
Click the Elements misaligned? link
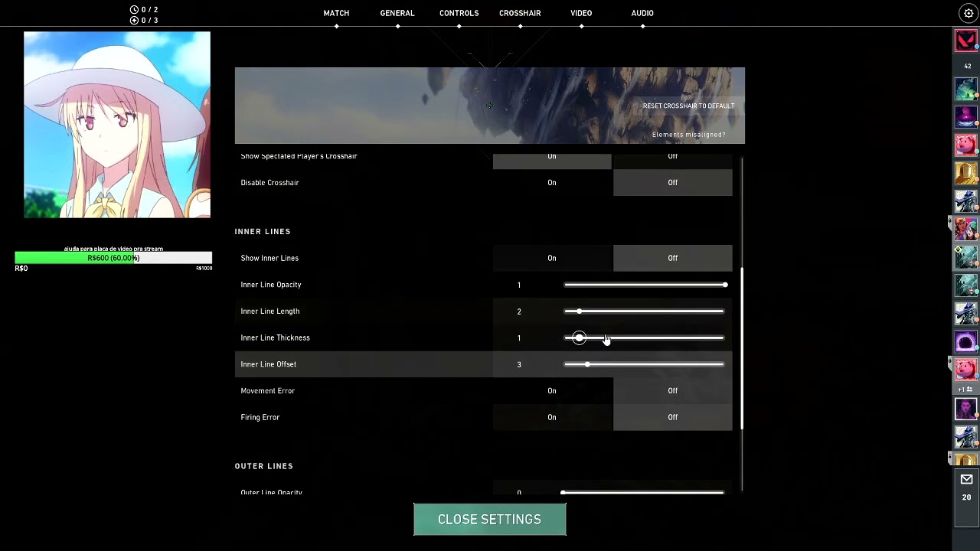click(x=688, y=135)
